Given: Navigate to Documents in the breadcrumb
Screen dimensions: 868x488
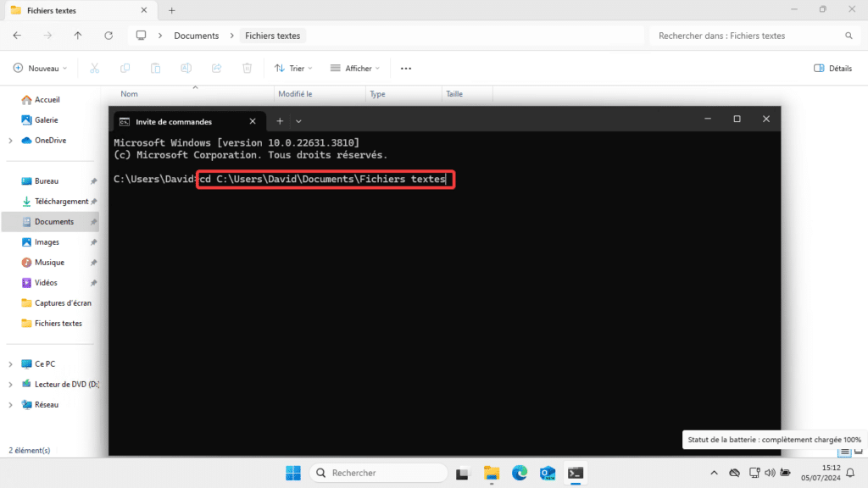Looking at the screenshot, I should pos(197,36).
